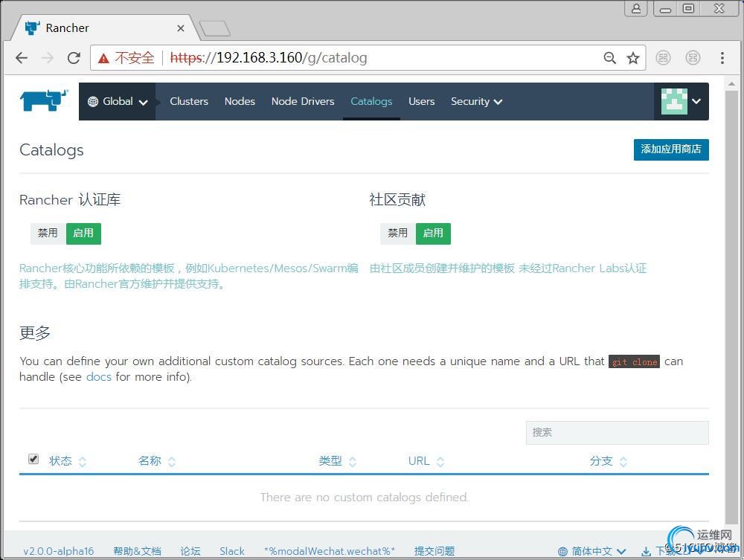
Task: Sort the table by URL column
Action: click(x=426, y=461)
